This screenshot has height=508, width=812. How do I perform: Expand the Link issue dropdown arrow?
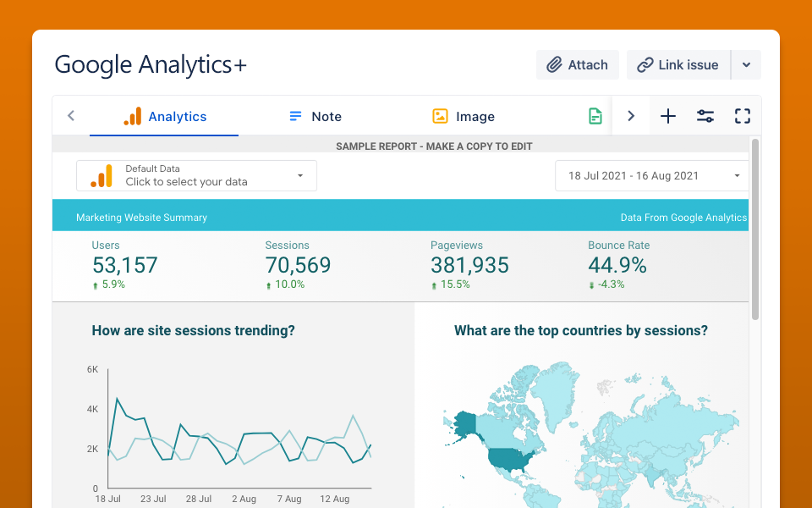click(x=746, y=65)
